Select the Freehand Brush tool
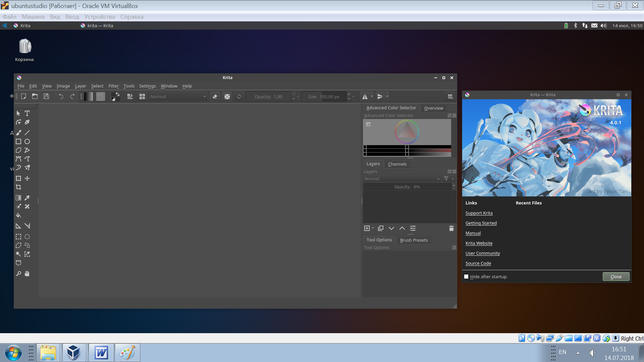 click(18, 133)
